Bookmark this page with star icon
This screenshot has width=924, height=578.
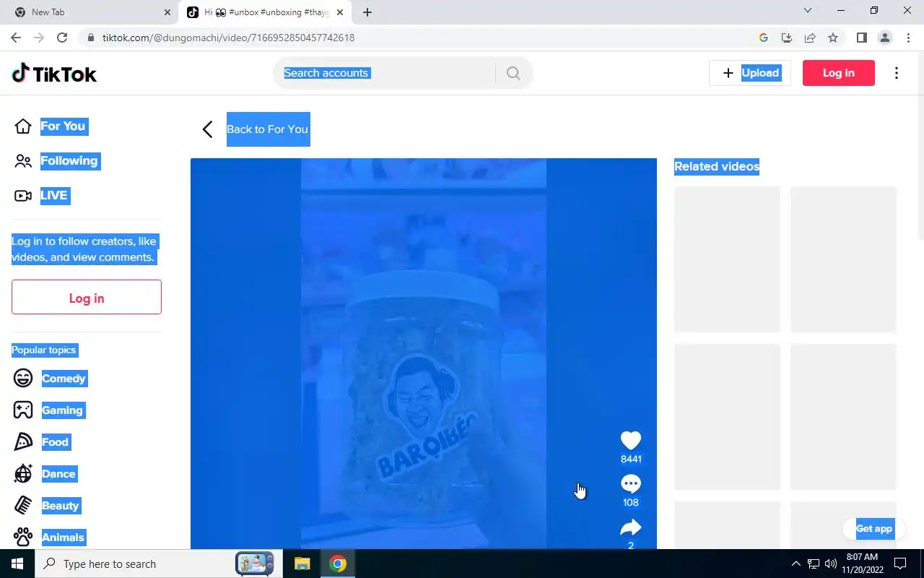(x=833, y=38)
